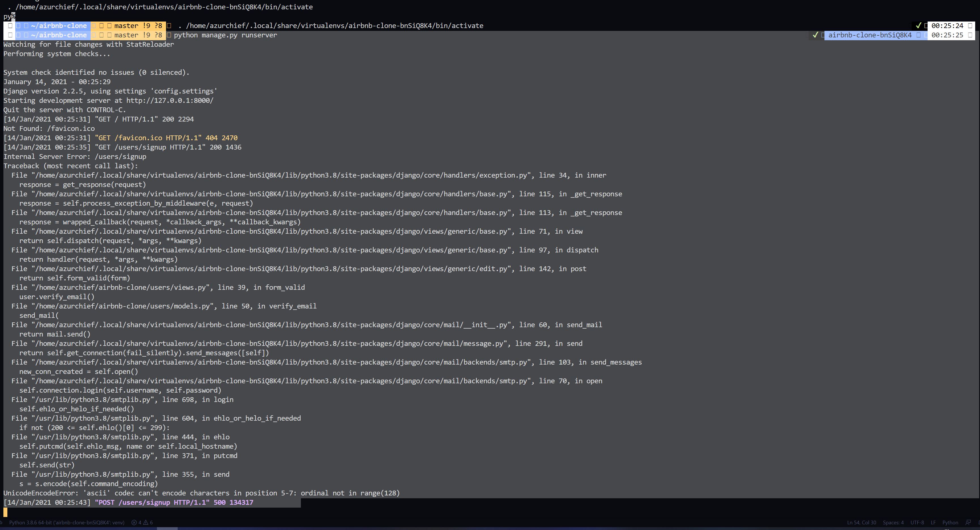Change the UTF-8 file encoding
Viewport: 980px width, 530px height.
click(x=917, y=522)
